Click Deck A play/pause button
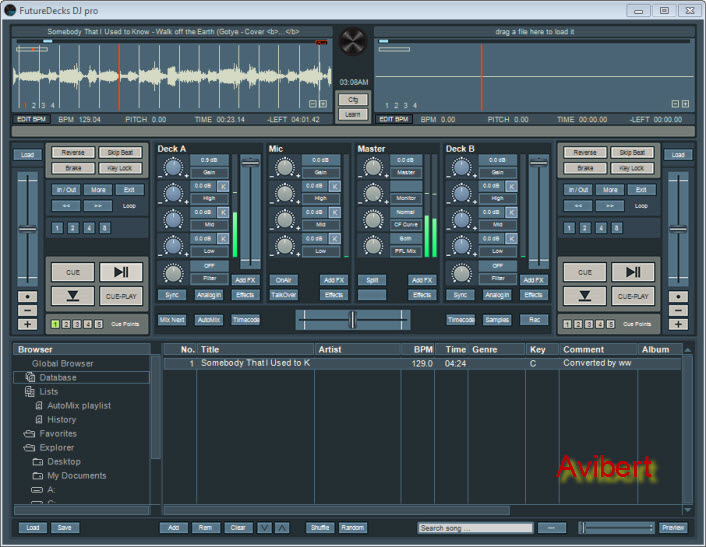This screenshot has height=547, width=706. pyautogui.click(x=121, y=272)
